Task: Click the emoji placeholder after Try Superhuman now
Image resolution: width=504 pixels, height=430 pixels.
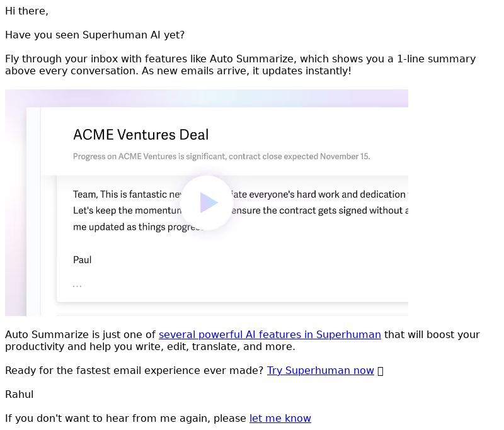Action: click(x=381, y=371)
